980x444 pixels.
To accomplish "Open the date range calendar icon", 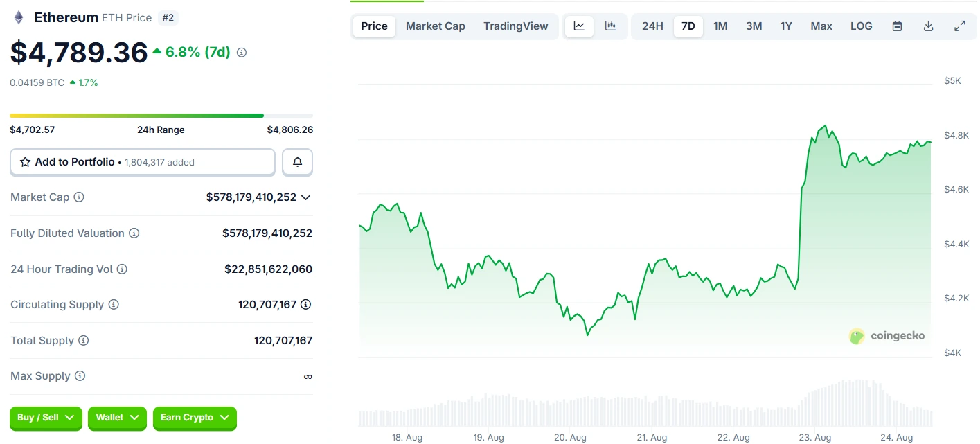I will click(897, 26).
